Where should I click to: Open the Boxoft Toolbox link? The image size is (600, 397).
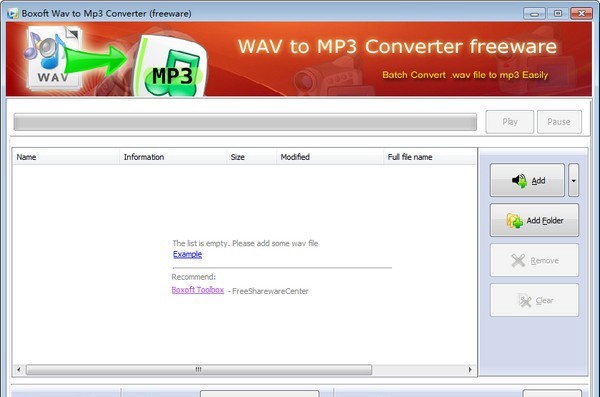click(197, 290)
